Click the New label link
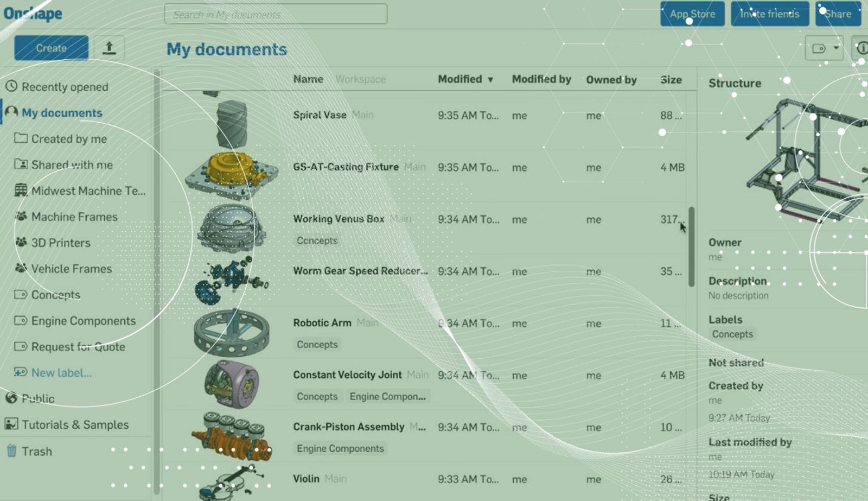This screenshot has width=868, height=501. click(61, 373)
